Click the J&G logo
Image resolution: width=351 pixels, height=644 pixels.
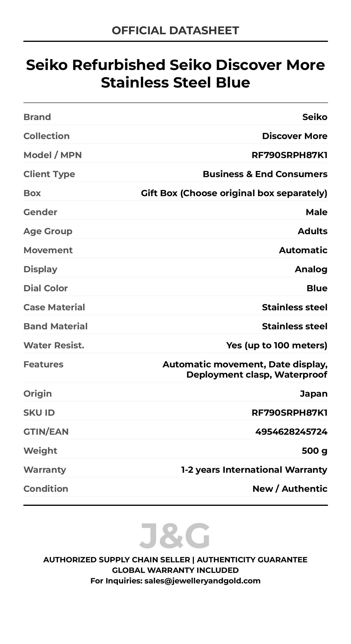[175, 536]
